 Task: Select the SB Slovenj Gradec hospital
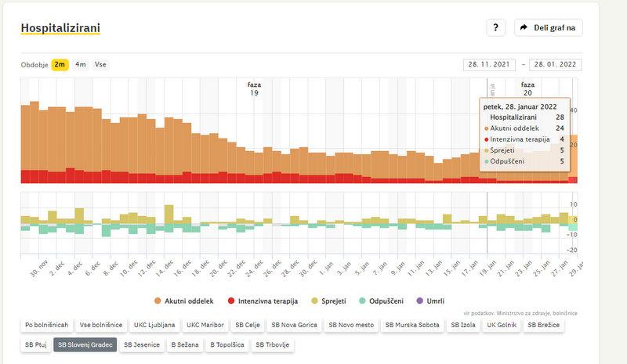tap(85, 344)
